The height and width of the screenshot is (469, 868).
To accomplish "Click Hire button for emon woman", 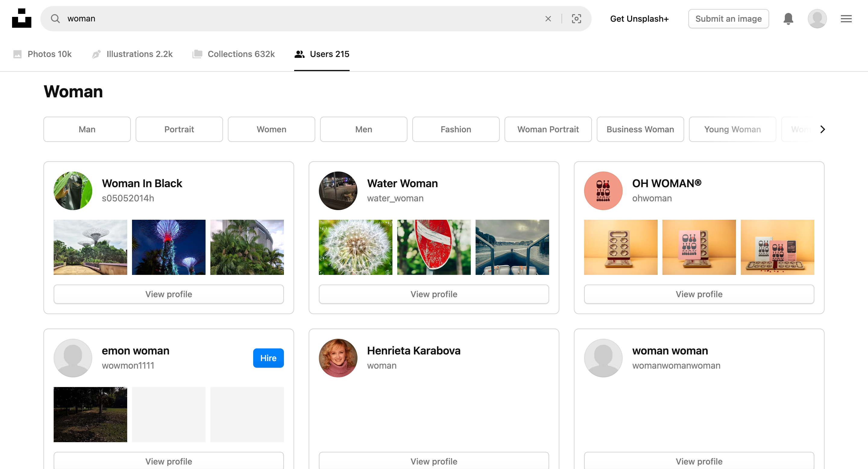I will 268,358.
